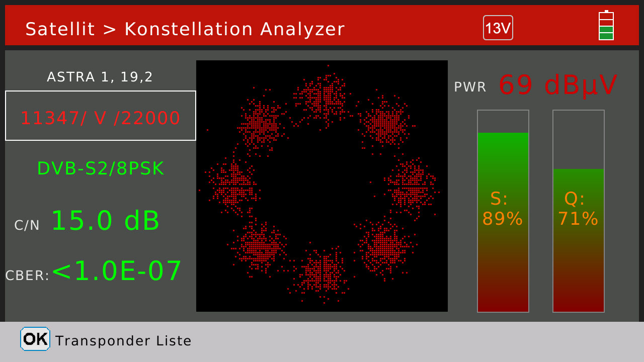Click the Satellit breadcrumb in header
644x362 pixels.
(x=60, y=29)
